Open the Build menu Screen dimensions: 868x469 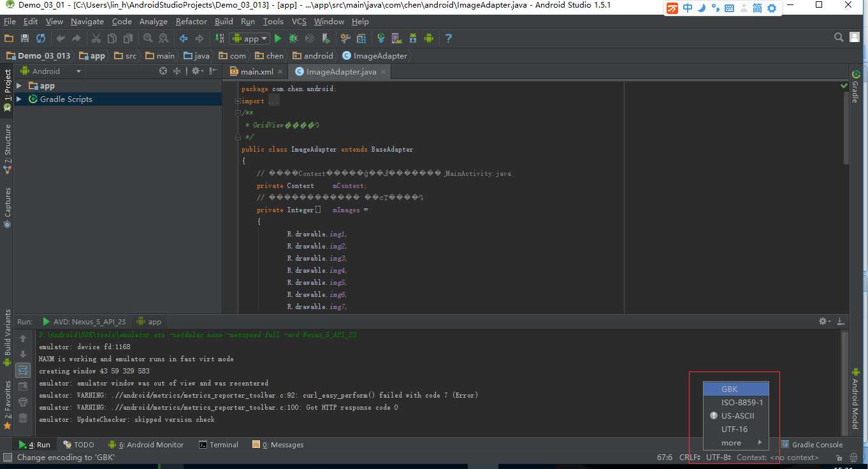coord(224,21)
